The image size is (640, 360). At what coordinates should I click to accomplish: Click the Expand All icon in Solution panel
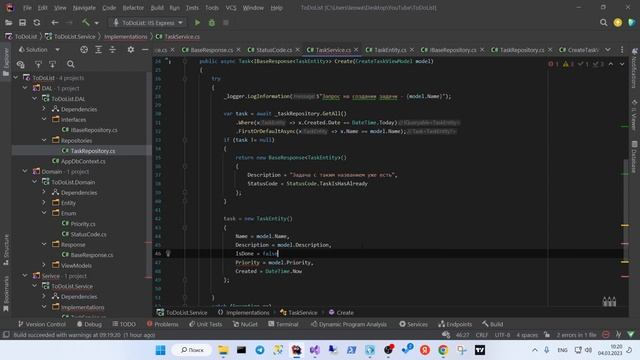click(98, 50)
